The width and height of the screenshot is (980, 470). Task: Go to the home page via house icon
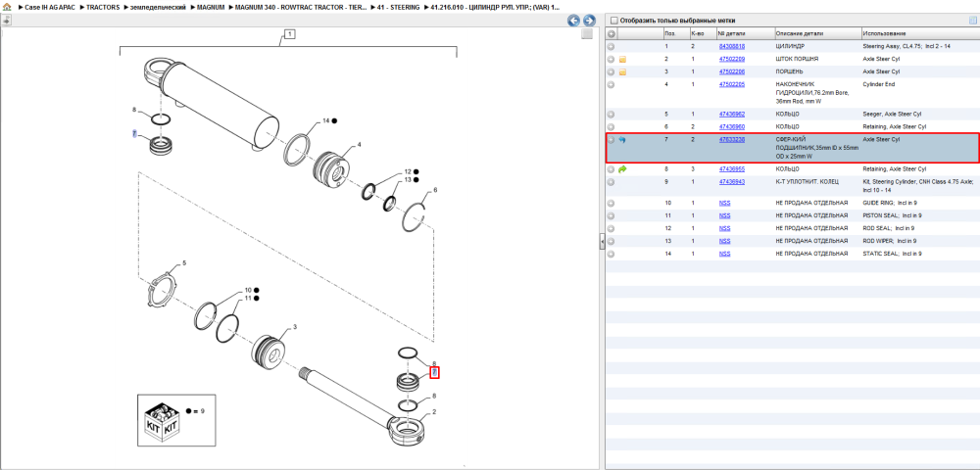[x=7, y=7]
